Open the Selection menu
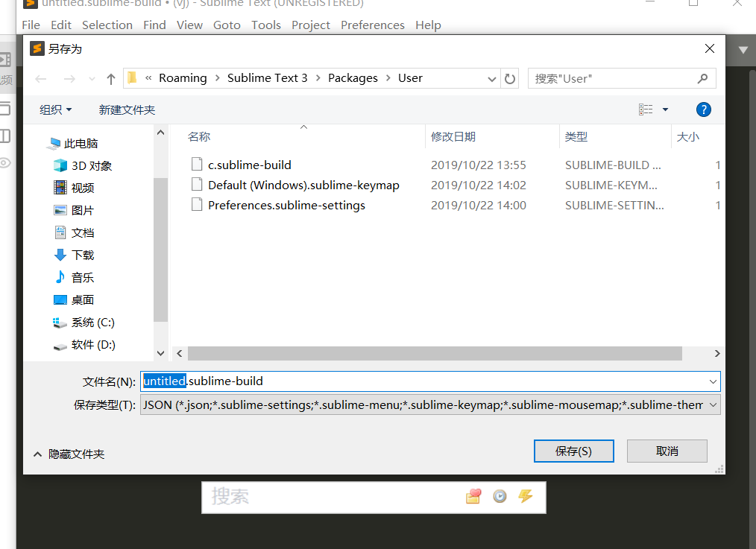Viewport: 756px width, 549px height. click(107, 25)
